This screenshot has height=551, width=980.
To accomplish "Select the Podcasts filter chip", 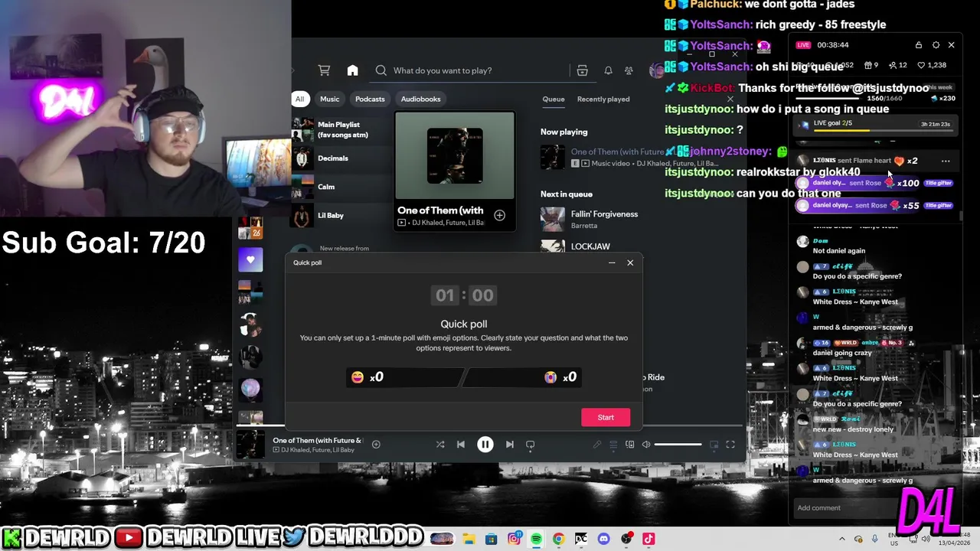I will [x=370, y=99].
